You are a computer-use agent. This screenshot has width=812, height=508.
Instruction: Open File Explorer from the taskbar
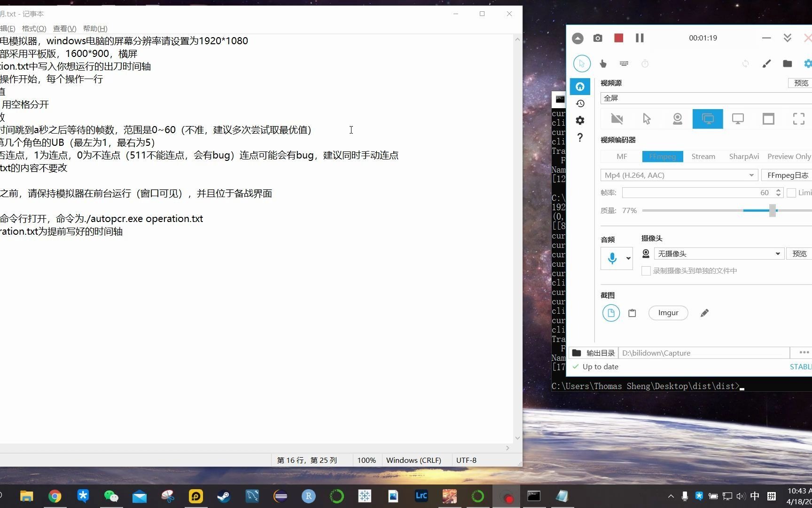pyautogui.click(x=27, y=496)
